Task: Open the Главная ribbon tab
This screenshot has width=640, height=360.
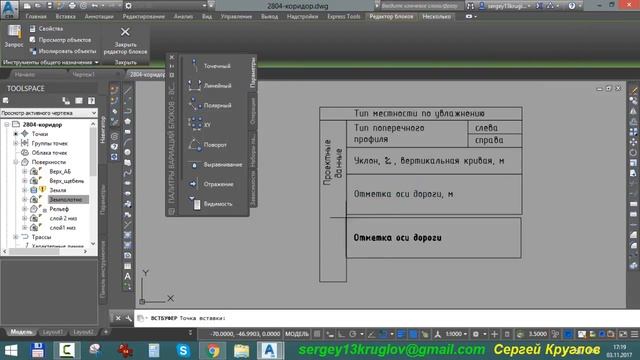Action: tap(36, 16)
